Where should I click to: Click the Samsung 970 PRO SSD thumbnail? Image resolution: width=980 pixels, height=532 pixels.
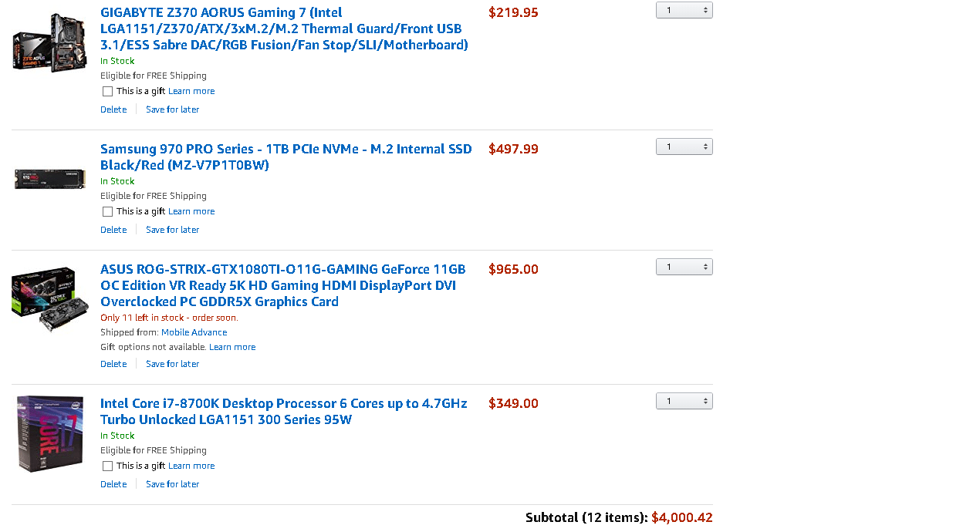click(x=50, y=180)
